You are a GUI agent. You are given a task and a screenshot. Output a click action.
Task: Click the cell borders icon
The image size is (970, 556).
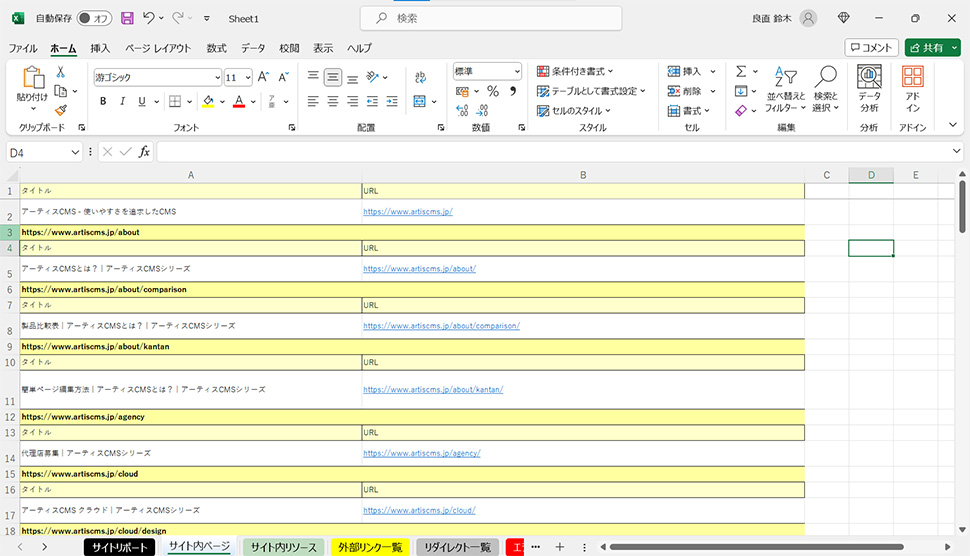coord(175,101)
